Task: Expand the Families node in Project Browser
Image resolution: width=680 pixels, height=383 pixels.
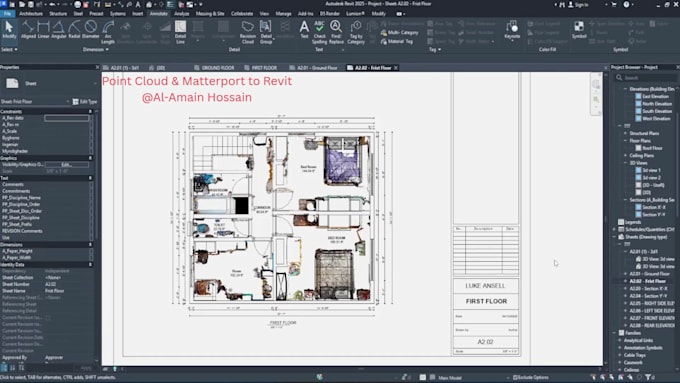Action: point(615,333)
